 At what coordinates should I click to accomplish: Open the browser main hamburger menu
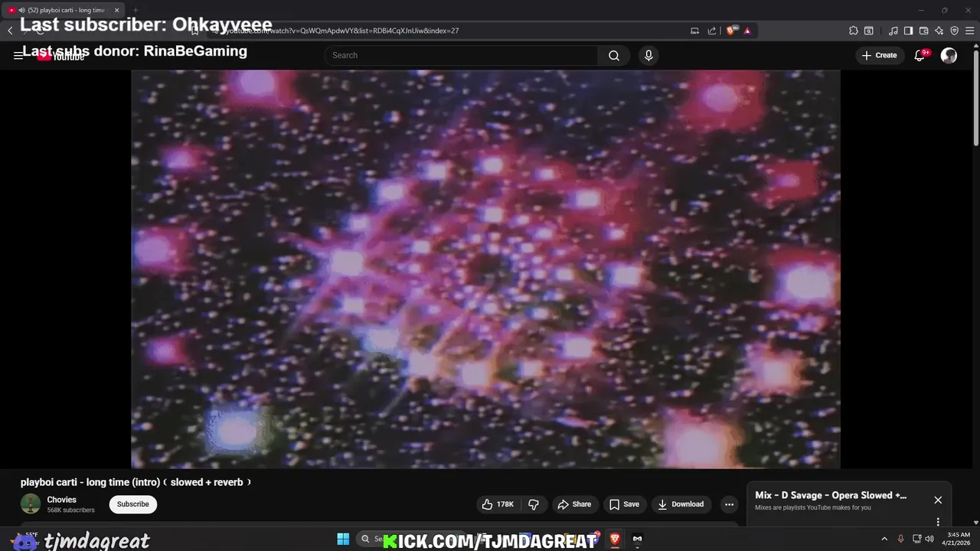(970, 31)
